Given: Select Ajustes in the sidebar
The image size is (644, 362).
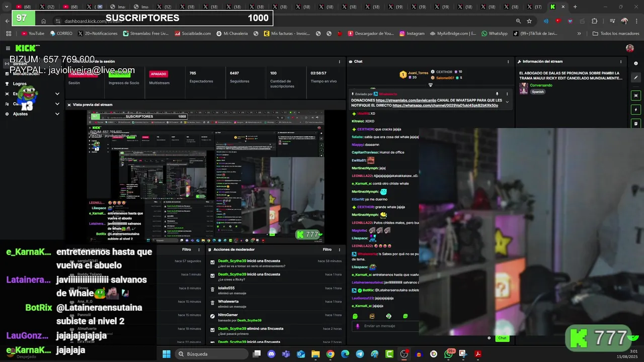Looking at the screenshot, I should tap(20, 114).
